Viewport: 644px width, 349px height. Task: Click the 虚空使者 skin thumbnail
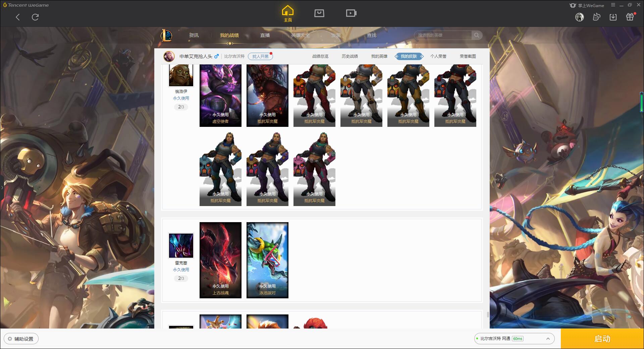point(220,96)
